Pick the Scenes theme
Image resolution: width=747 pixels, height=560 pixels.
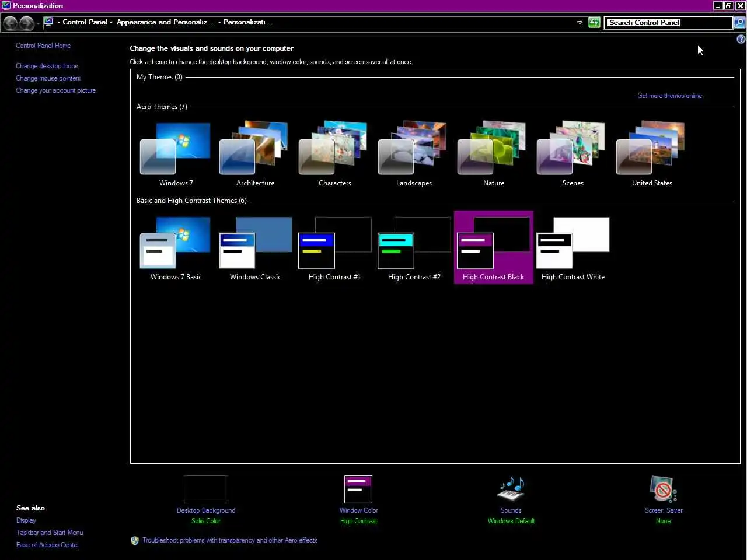point(573,154)
